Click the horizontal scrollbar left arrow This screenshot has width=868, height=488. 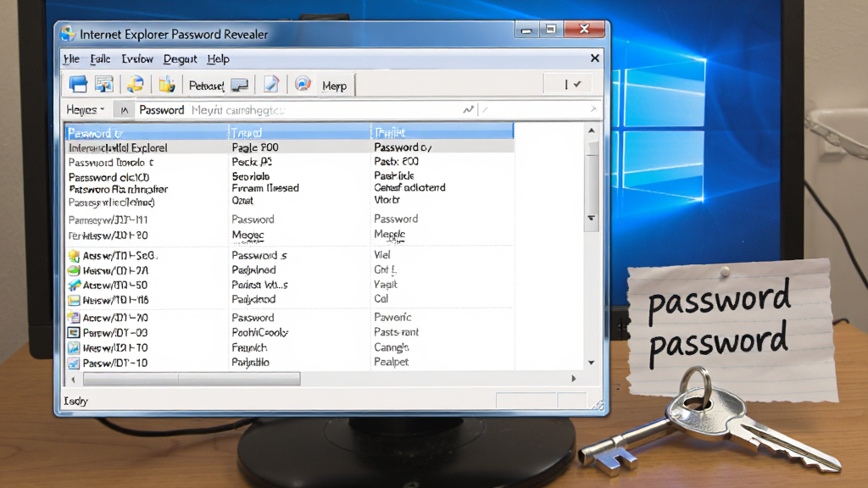[x=73, y=379]
